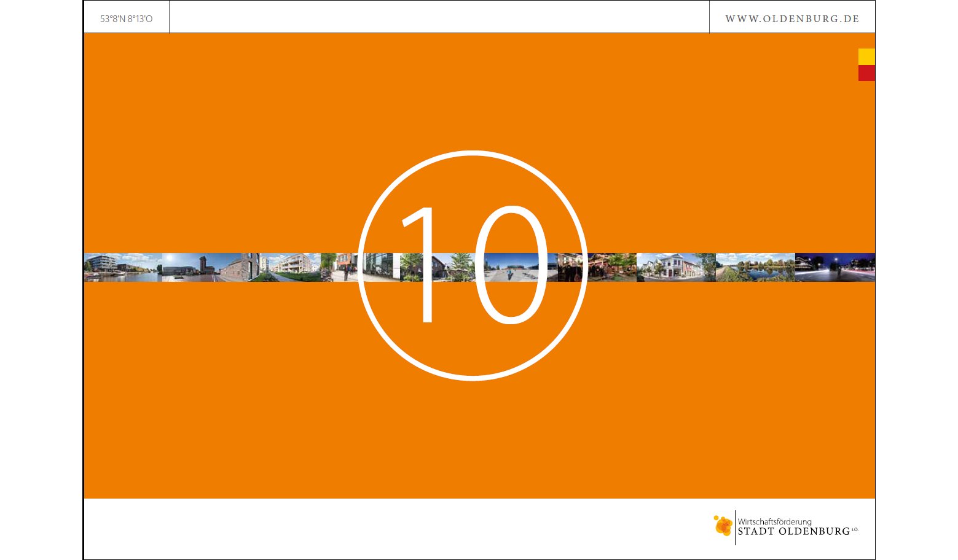Click the yellow square in the corner
Screen dimensions: 958x560
(866, 56)
